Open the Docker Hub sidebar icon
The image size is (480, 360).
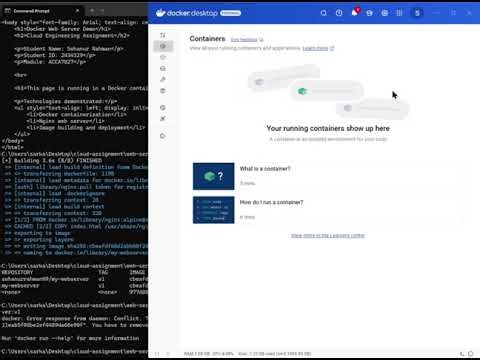tap(163, 91)
